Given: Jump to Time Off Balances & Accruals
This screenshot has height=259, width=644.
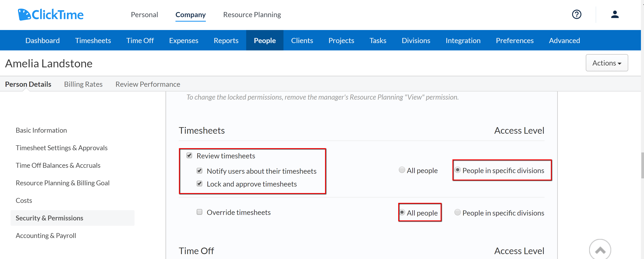Looking at the screenshot, I should pyautogui.click(x=58, y=165).
